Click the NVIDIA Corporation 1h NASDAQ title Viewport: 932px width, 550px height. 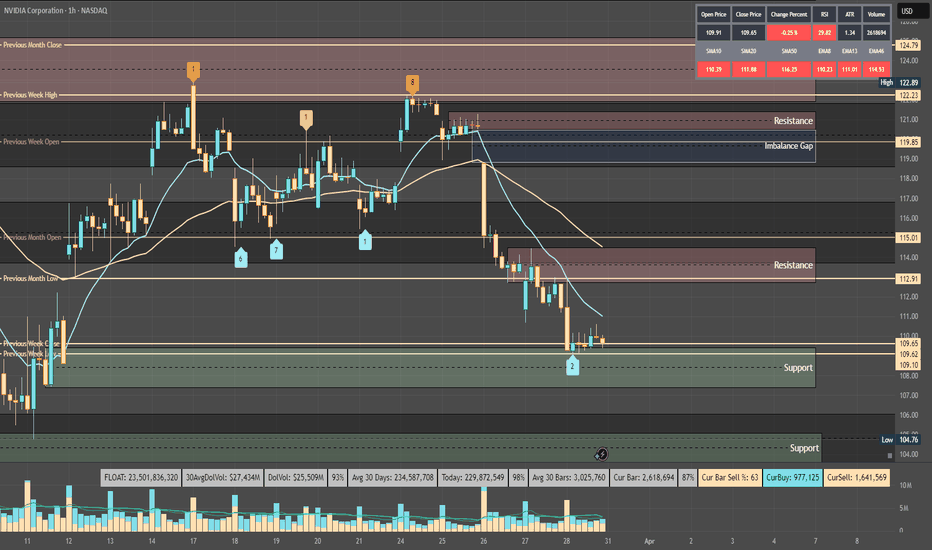pyautogui.click(x=56, y=10)
